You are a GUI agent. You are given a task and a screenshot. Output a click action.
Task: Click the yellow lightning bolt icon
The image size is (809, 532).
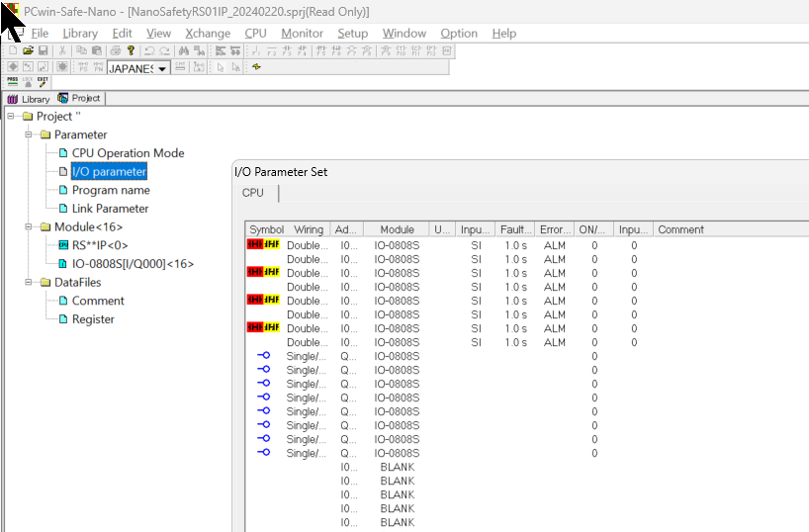(x=256, y=66)
